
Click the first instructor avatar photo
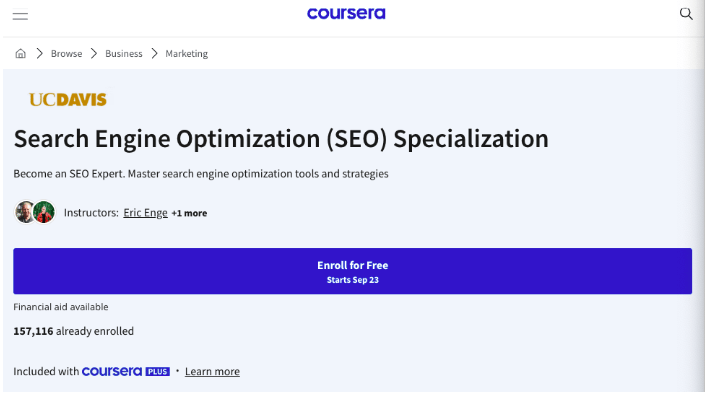pyautogui.click(x=24, y=212)
